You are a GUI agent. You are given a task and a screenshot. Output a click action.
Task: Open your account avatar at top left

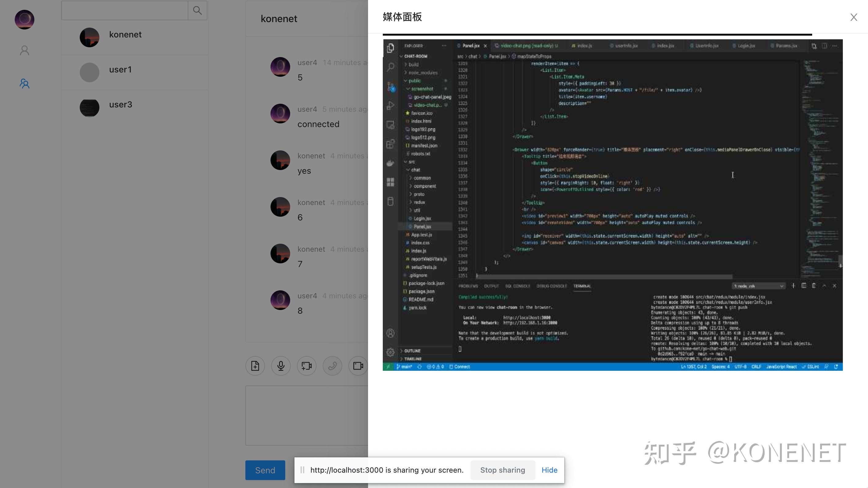coord(24,20)
